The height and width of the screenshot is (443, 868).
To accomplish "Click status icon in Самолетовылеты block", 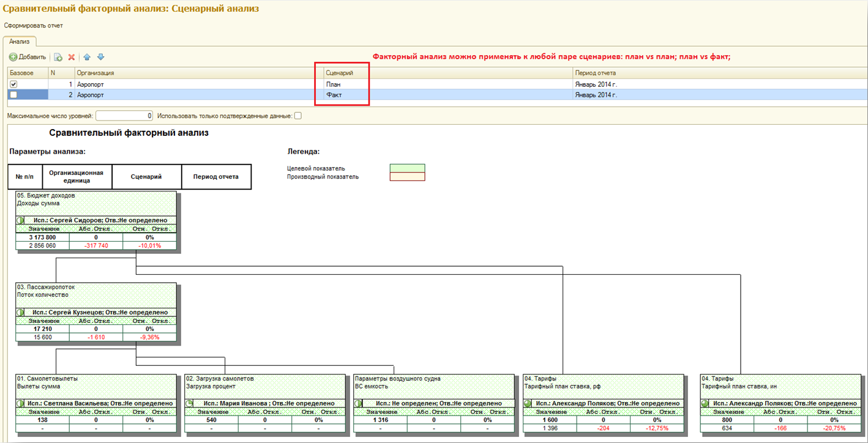I will point(20,403).
